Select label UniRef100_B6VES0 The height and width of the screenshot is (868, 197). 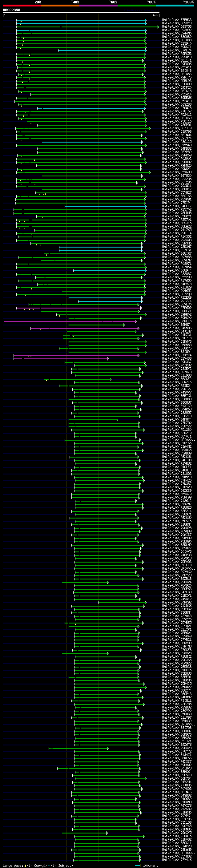point(177,305)
